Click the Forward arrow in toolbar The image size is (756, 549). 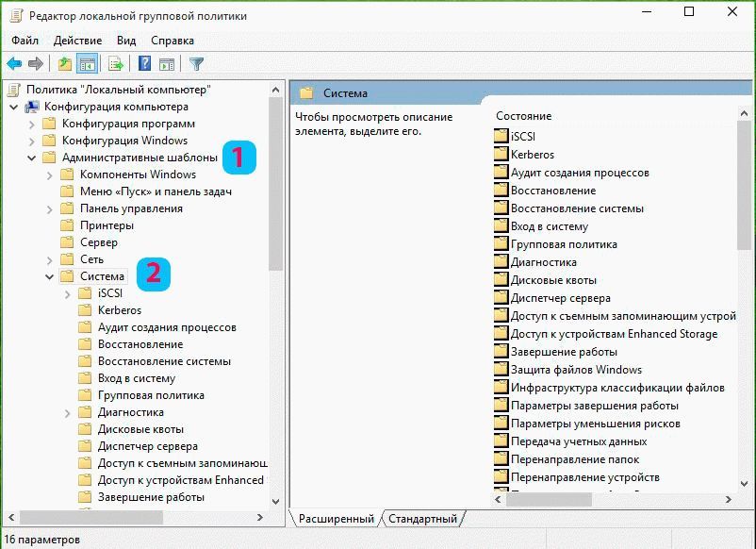point(36,64)
